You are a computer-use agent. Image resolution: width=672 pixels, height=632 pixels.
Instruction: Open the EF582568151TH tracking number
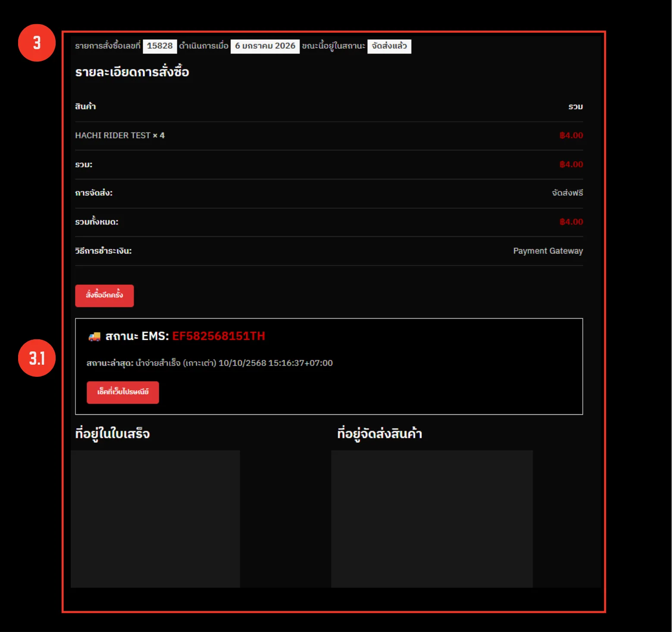218,336
